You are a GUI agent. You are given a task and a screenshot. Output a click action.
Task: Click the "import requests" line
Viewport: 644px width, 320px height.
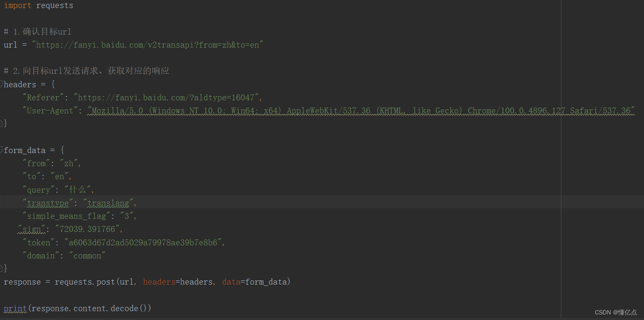coord(38,5)
